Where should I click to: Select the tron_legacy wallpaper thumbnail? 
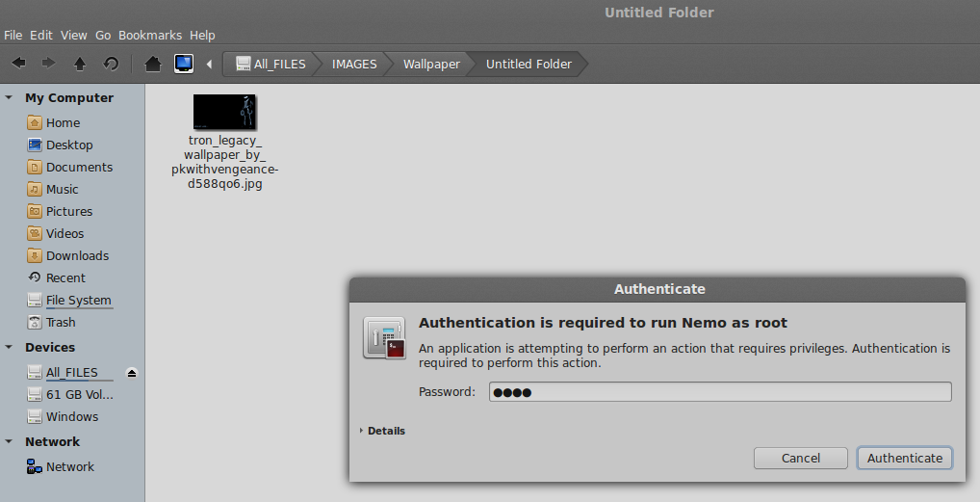[x=224, y=112]
